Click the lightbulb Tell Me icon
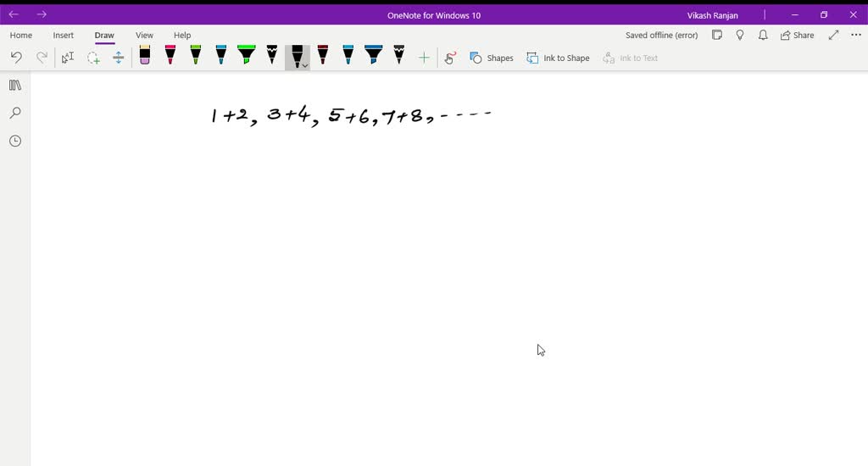Viewport: 868px width, 466px height. coord(740,35)
